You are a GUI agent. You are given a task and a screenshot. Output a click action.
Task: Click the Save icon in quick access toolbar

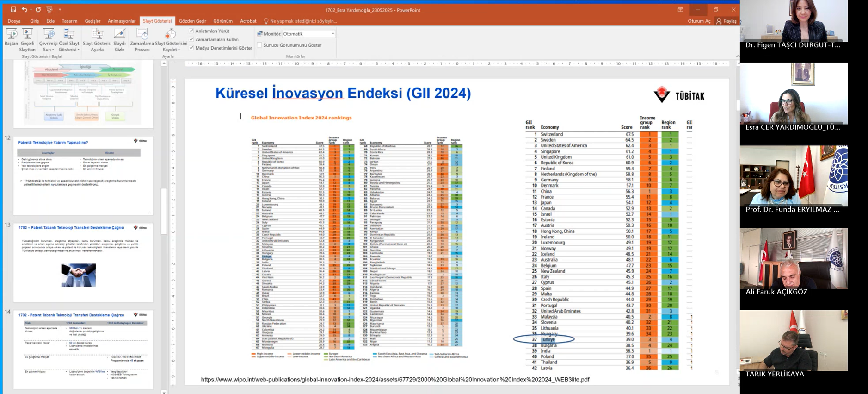pyautogui.click(x=13, y=10)
